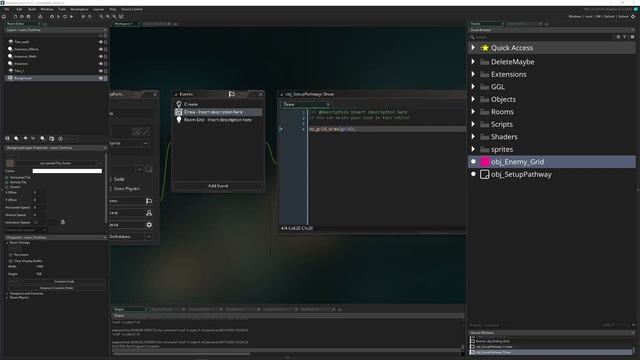Toggle the Vertical Tile checkbox
The width and height of the screenshot is (640, 360).
7,182
